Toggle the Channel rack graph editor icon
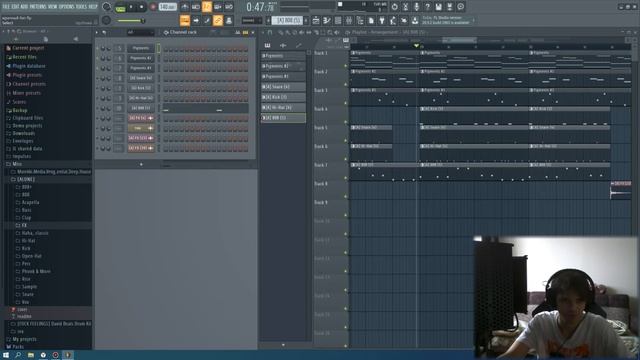The height and width of the screenshot is (360, 640). pyautogui.click(x=238, y=32)
